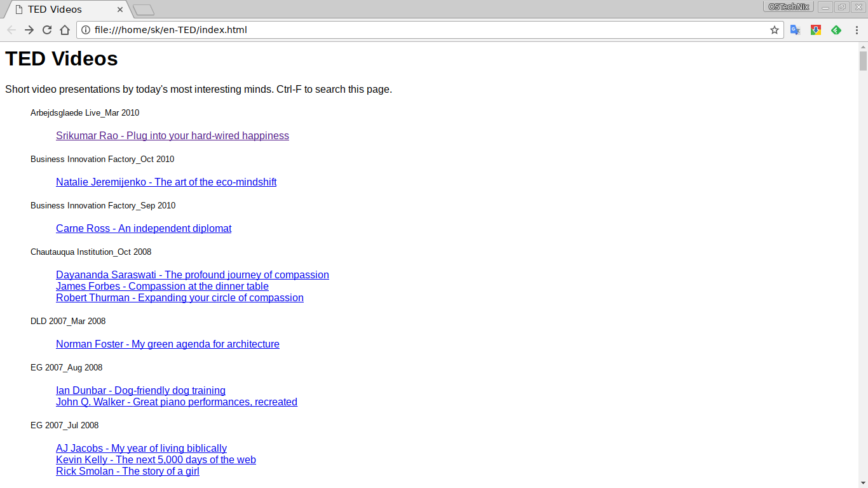This screenshot has width=868, height=488.
Task: Open Norman Foster green agenda link
Action: pos(168,344)
